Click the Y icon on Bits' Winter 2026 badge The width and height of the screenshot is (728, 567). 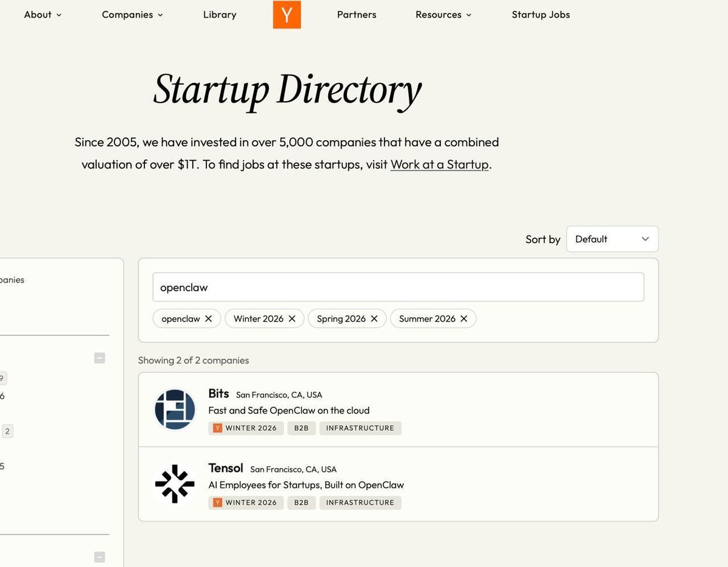[218, 428]
